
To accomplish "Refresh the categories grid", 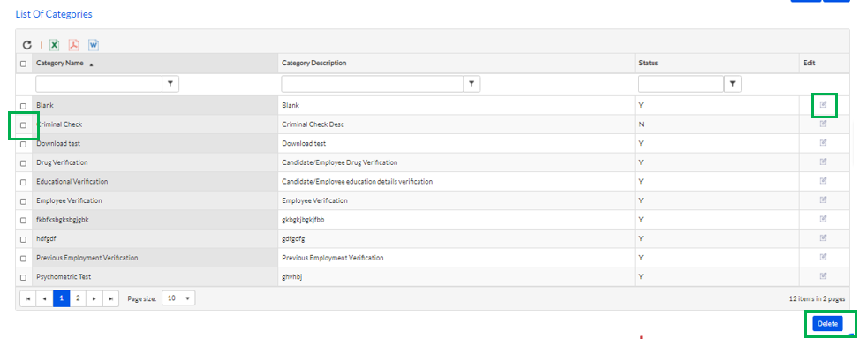I will tap(26, 45).
